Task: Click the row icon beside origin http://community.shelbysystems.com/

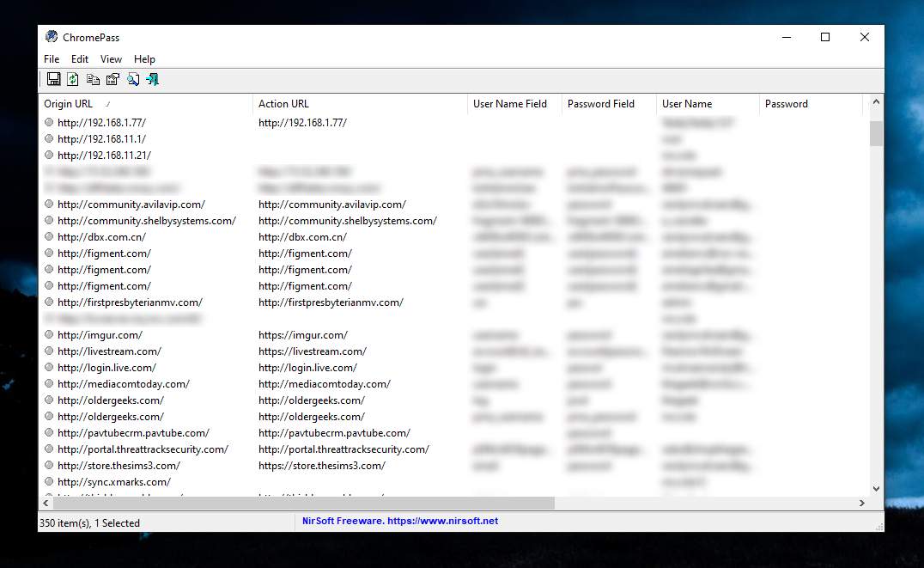Action: click(x=49, y=221)
